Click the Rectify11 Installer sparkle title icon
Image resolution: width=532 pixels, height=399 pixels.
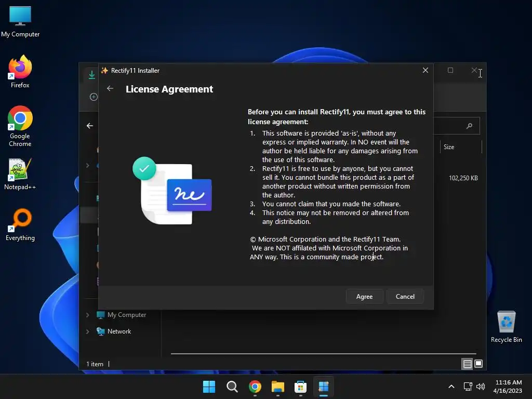click(x=104, y=70)
